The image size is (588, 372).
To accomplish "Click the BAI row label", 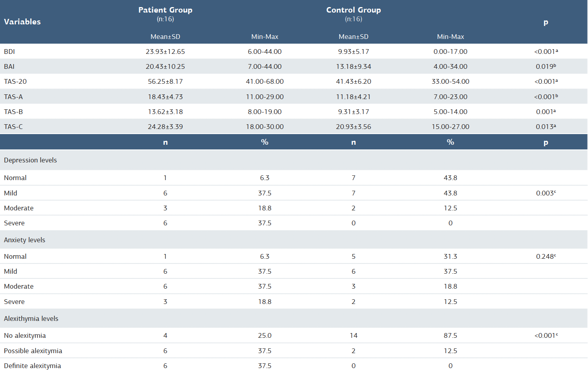I will (9, 66).
